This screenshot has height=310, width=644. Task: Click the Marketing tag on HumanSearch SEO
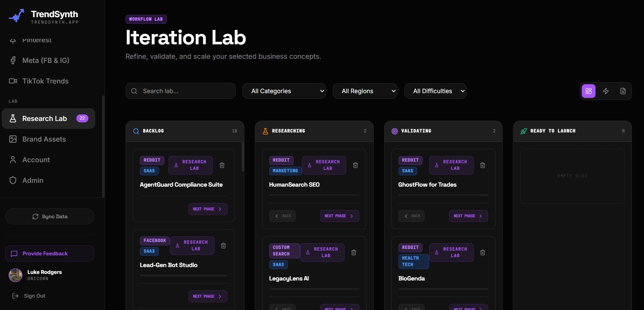click(x=285, y=171)
